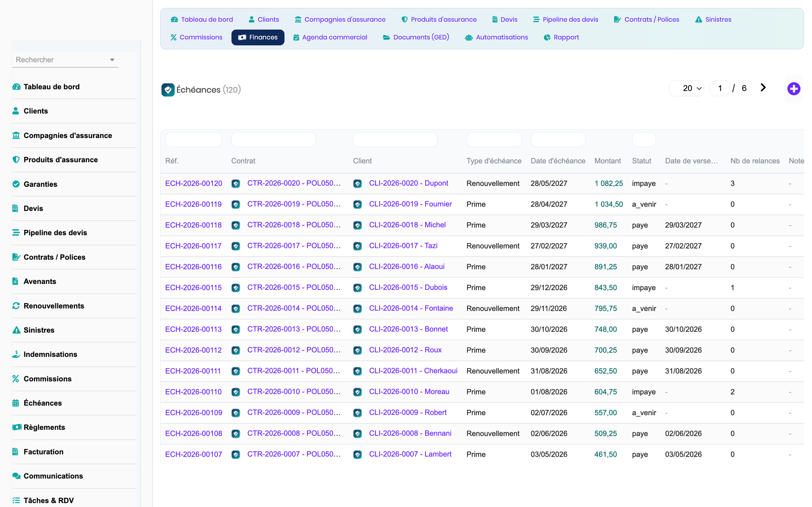This screenshot has height=507, width=812.
Task: Click Échéances calendar icon in sidebar
Action: tap(16, 403)
